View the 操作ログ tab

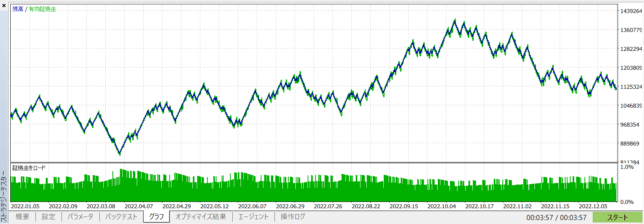coord(293,217)
